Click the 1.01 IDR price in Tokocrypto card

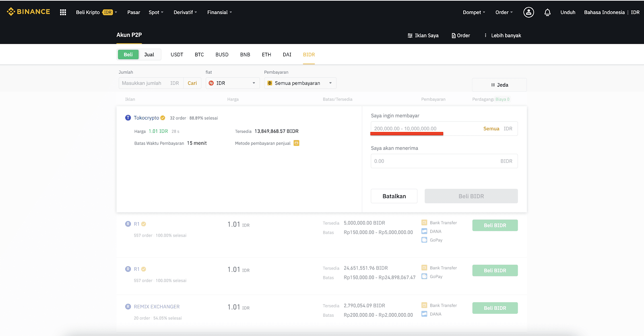point(158,131)
